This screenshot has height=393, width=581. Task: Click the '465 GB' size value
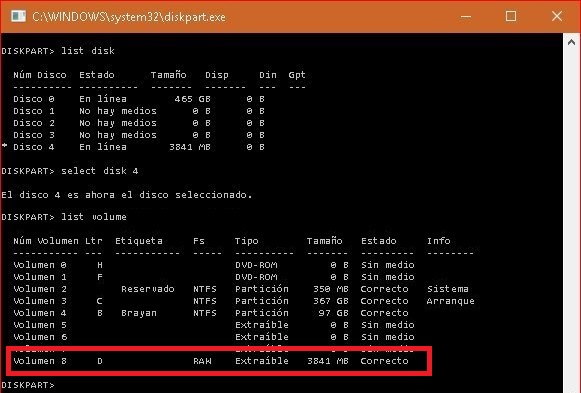192,99
